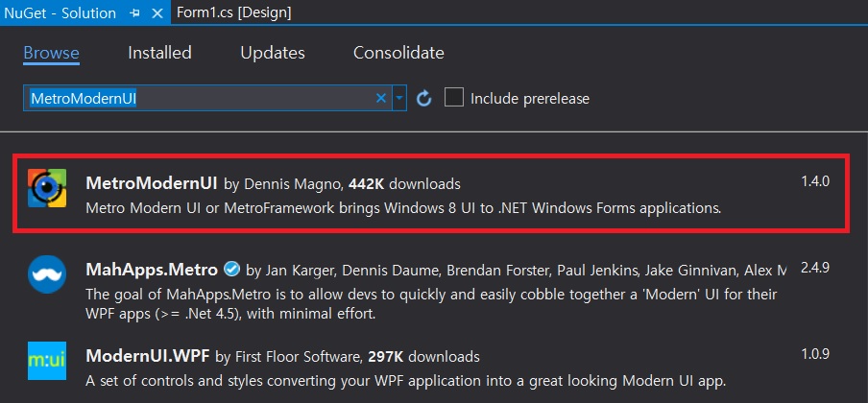Refresh the package search results
The width and height of the screenshot is (868, 403).
[424, 99]
